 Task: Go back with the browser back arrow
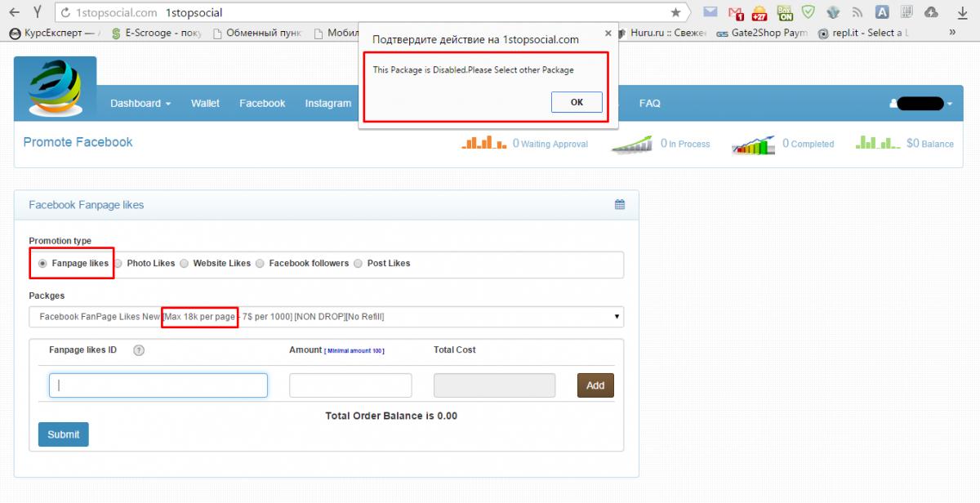coord(14,12)
